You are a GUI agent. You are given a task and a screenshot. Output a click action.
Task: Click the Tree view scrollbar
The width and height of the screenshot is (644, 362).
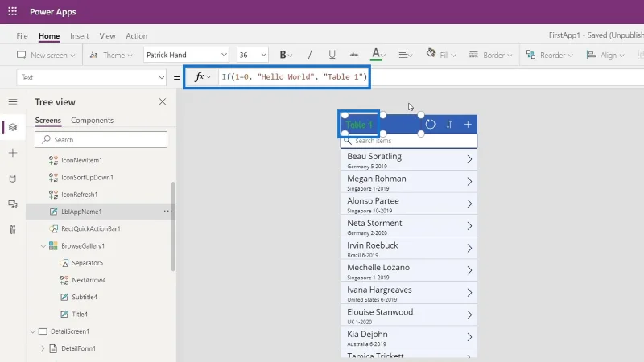pyautogui.click(x=173, y=226)
